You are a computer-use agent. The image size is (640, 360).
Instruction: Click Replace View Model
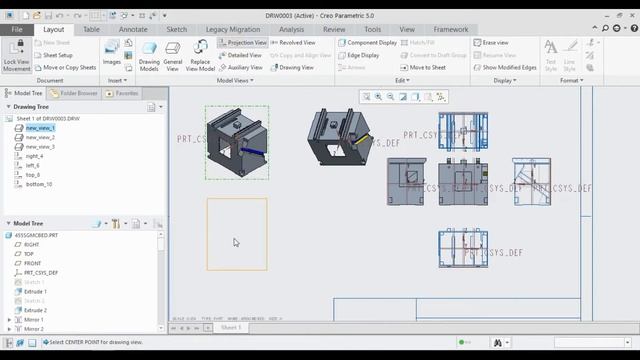coord(200,56)
